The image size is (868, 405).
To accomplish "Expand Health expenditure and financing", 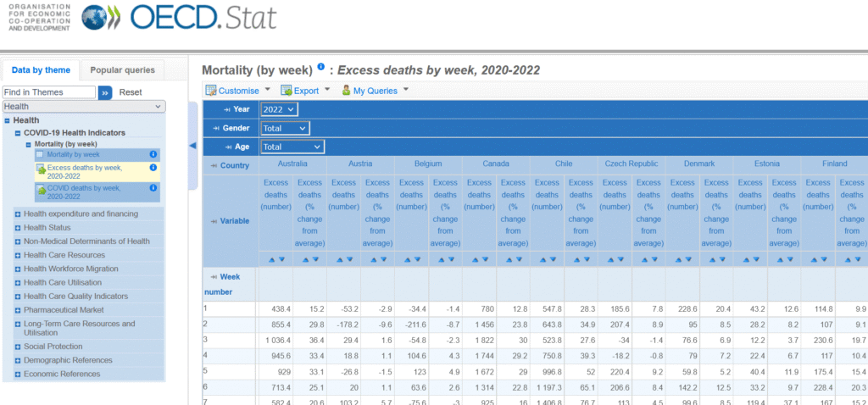I will tap(18, 214).
